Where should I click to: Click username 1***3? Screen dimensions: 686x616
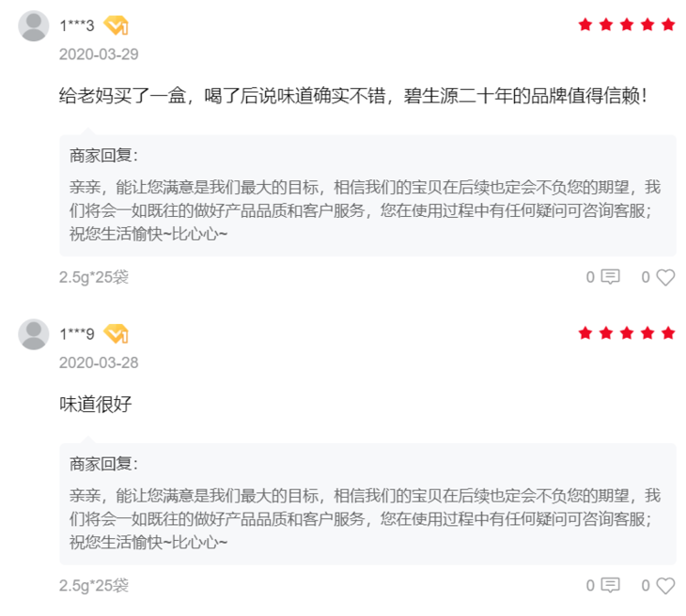[x=77, y=25]
